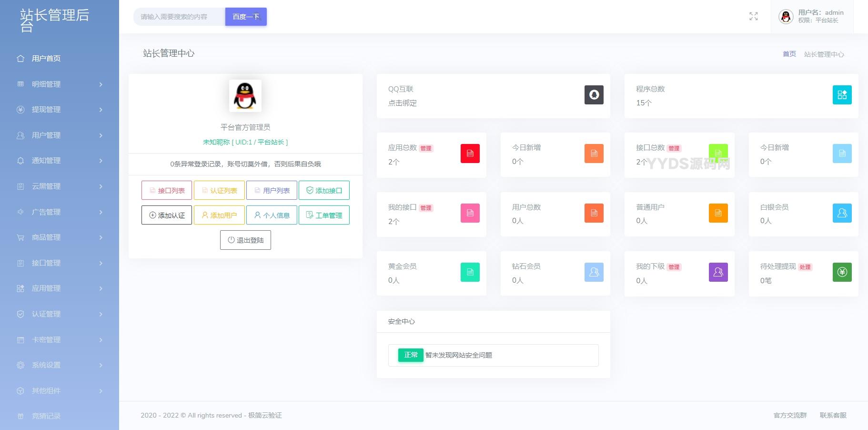Click the search input field
This screenshot has height=430, width=868.
(x=179, y=17)
